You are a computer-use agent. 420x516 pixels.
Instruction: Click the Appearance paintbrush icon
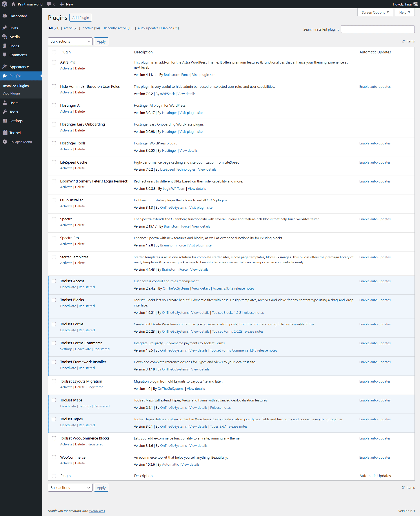[5, 67]
